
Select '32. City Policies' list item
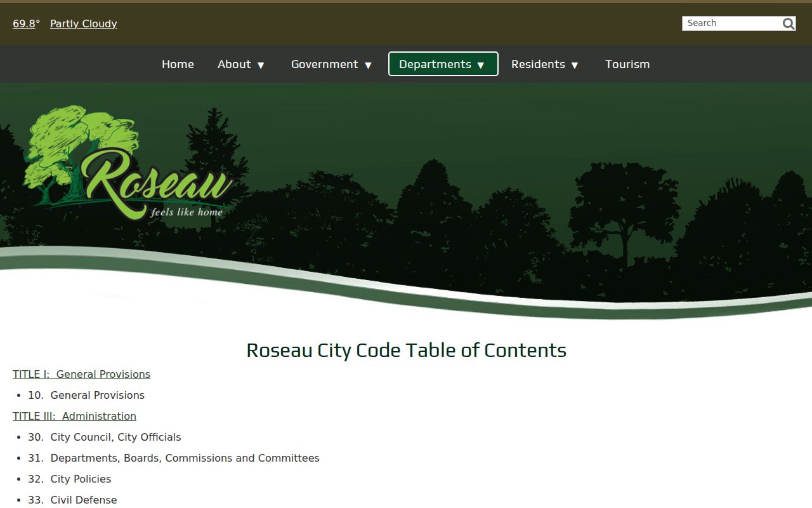coord(70,479)
